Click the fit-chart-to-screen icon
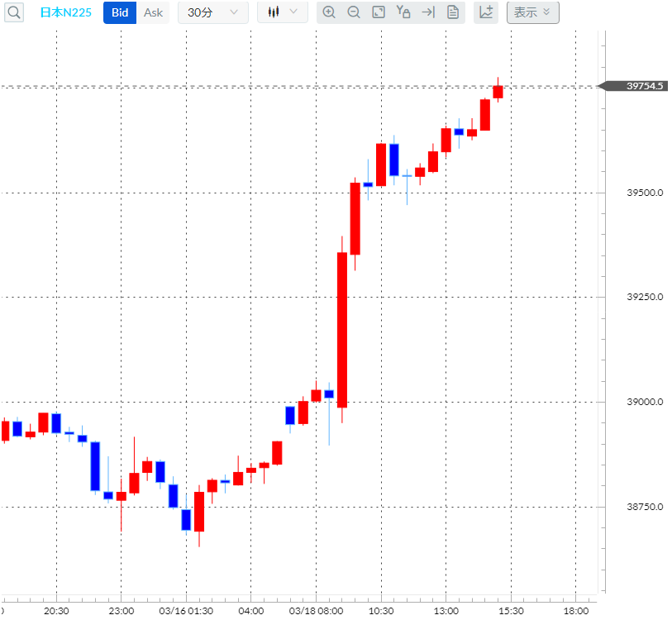This screenshot has height=620, width=672. coord(379,12)
